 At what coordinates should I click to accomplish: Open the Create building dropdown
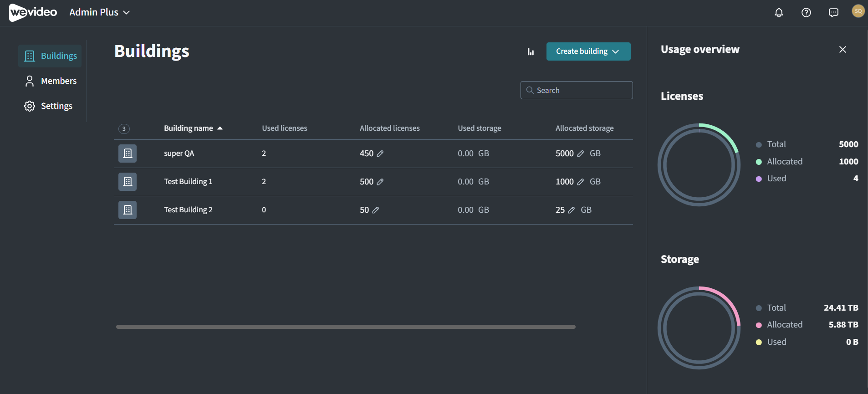[x=588, y=51]
